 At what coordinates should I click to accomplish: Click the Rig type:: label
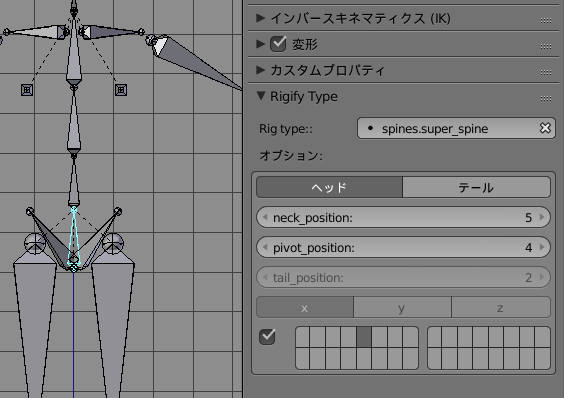pos(286,129)
